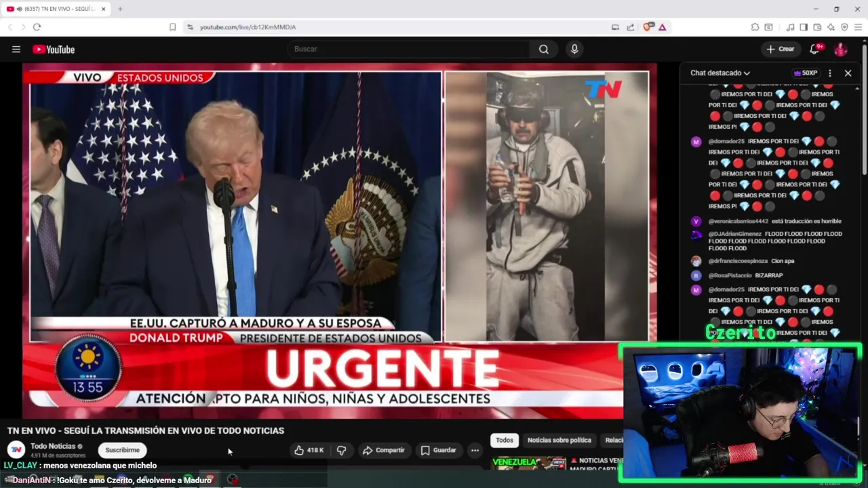
Task: Click username @DJAdrianGimenez in chat
Action: pos(735,234)
